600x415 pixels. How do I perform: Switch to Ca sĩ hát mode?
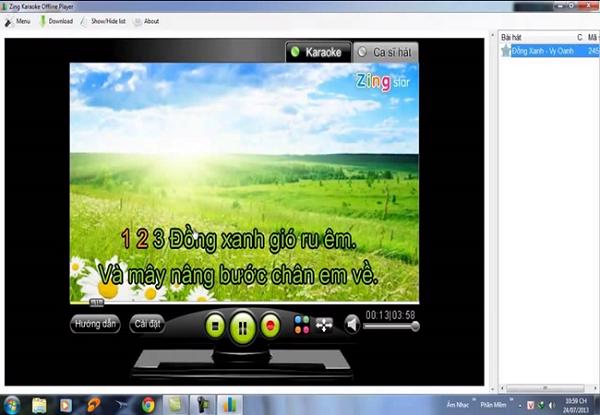click(x=386, y=50)
